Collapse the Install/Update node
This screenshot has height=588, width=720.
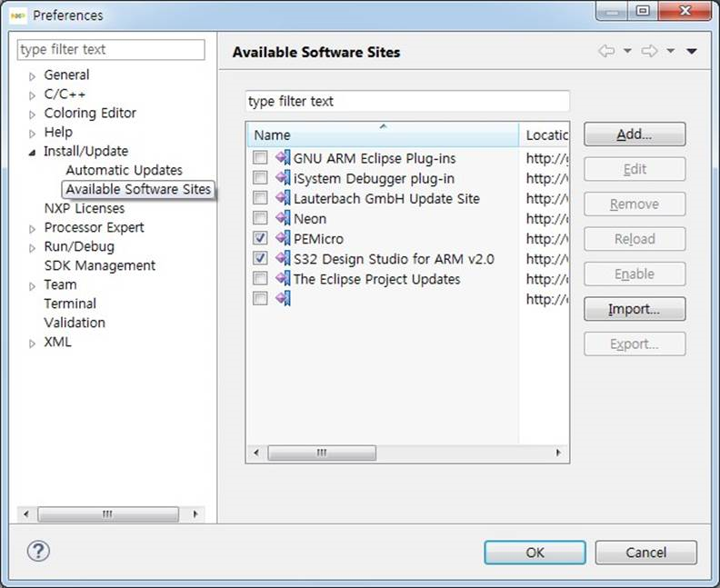(x=32, y=153)
